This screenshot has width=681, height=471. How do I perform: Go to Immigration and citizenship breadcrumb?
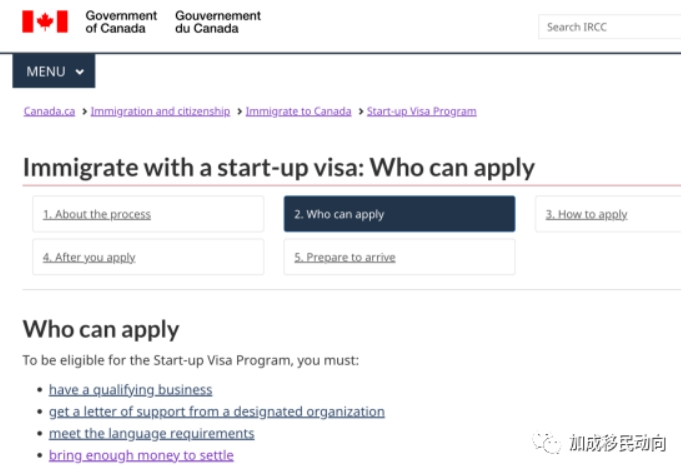point(160,111)
